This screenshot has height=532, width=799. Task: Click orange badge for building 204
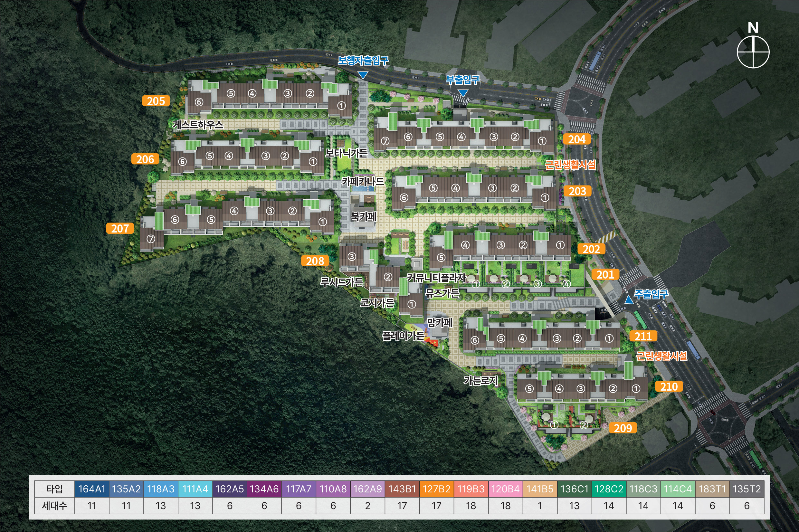click(577, 139)
